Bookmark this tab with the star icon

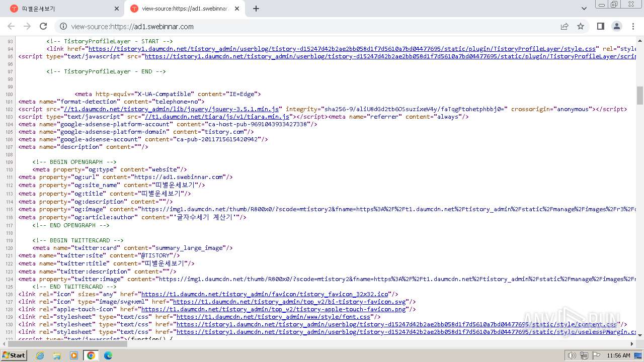pyautogui.click(x=581, y=27)
